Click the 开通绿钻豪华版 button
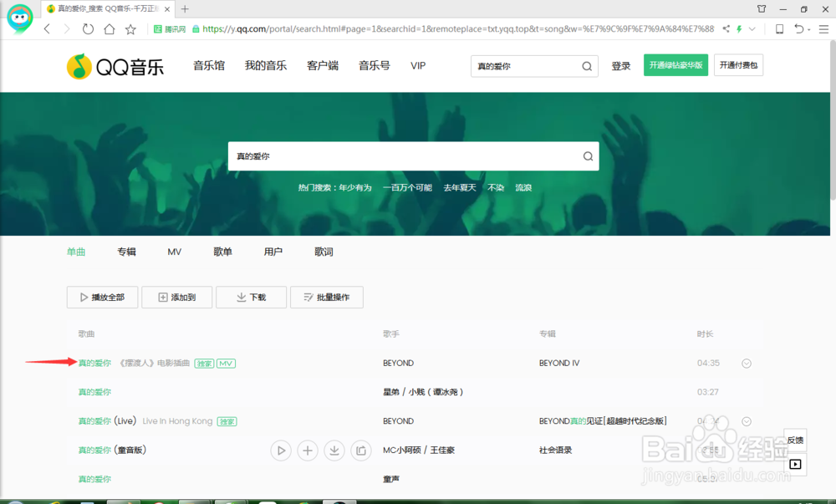Viewport: 836px width, 504px height. (675, 65)
